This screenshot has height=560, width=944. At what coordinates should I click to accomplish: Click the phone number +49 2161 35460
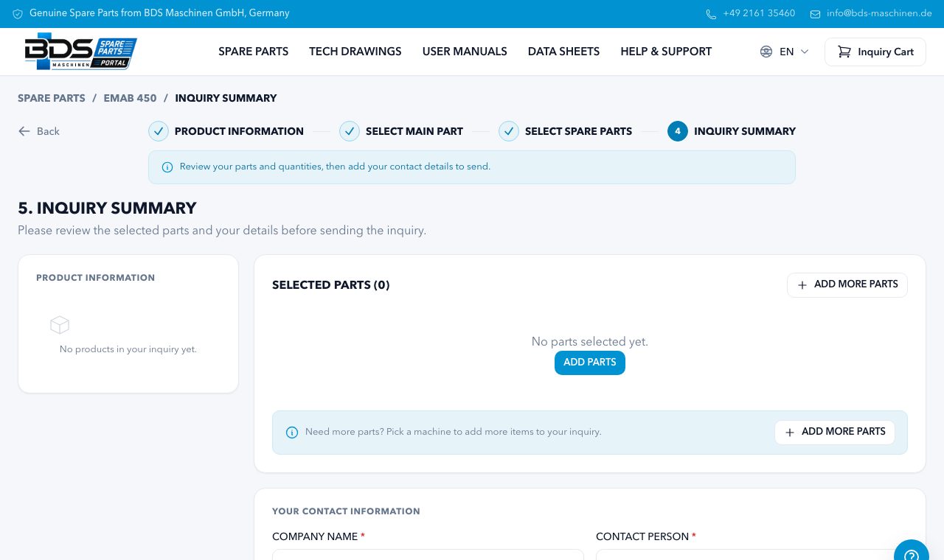(x=759, y=13)
